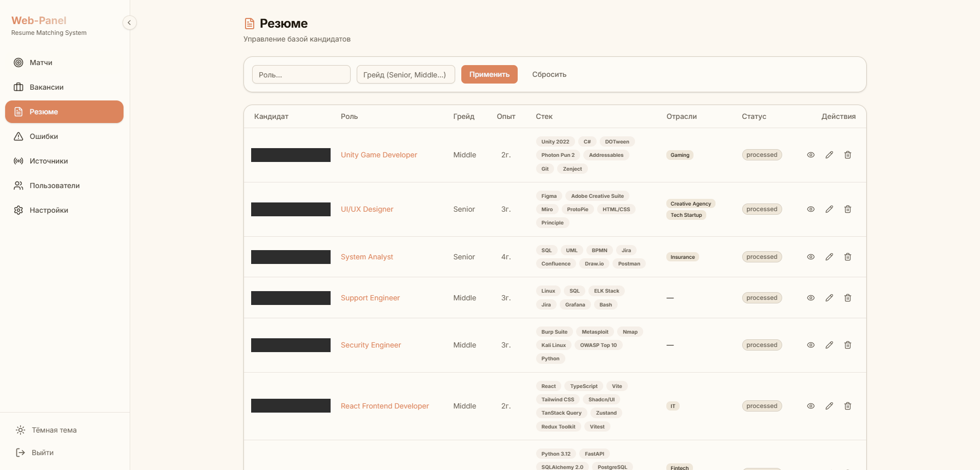Click the Tech Startup industry tag
Screen dimensions: 980x470
tap(686, 215)
